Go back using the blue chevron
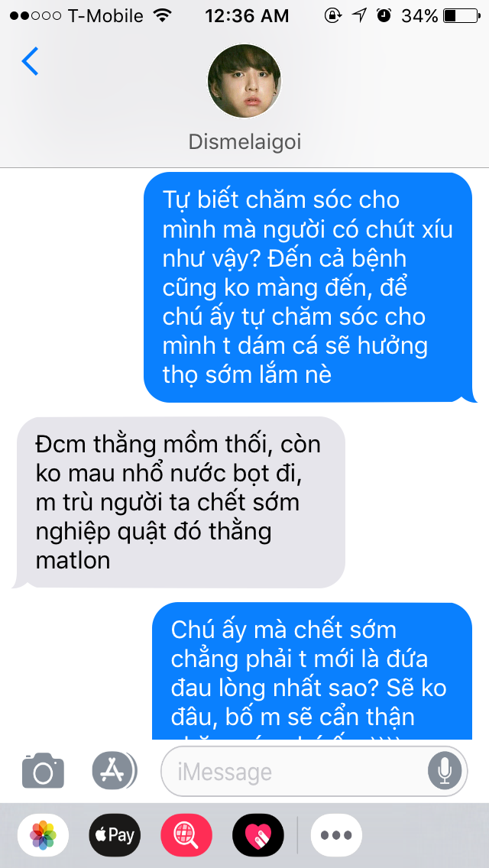489x868 pixels. (30, 61)
